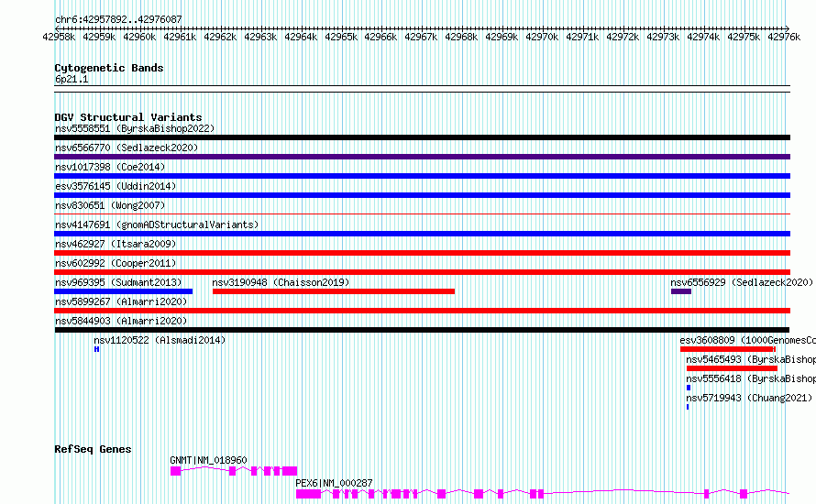Open the nsv5465493 variant label
Viewport: 816px width, 504px height.
[750, 359]
